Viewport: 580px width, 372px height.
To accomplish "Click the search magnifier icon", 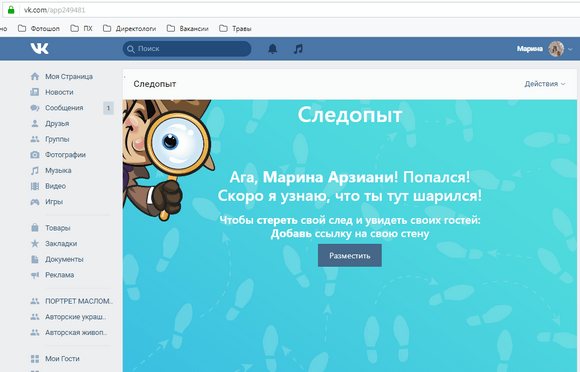I will [131, 49].
